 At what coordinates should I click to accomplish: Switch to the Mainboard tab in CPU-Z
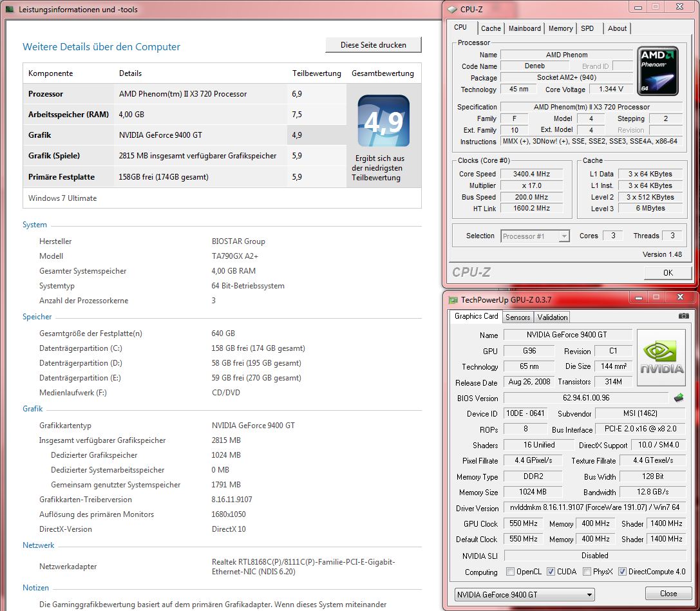click(x=524, y=28)
